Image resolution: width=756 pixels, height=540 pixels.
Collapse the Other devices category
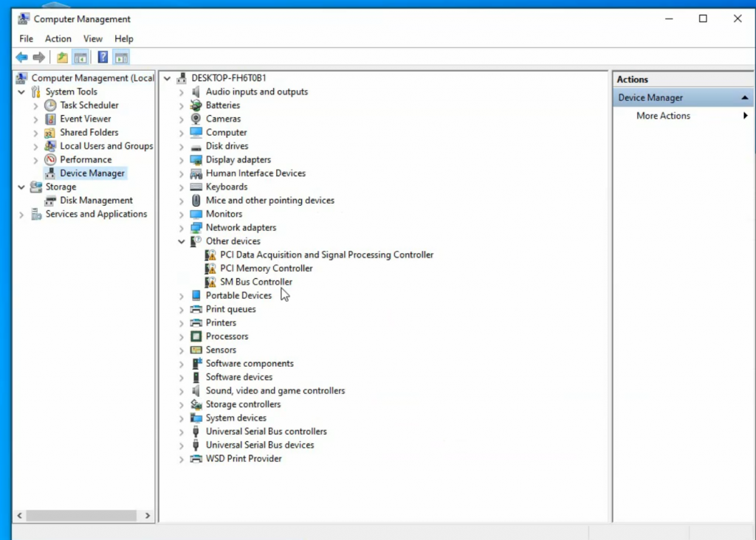click(x=182, y=241)
